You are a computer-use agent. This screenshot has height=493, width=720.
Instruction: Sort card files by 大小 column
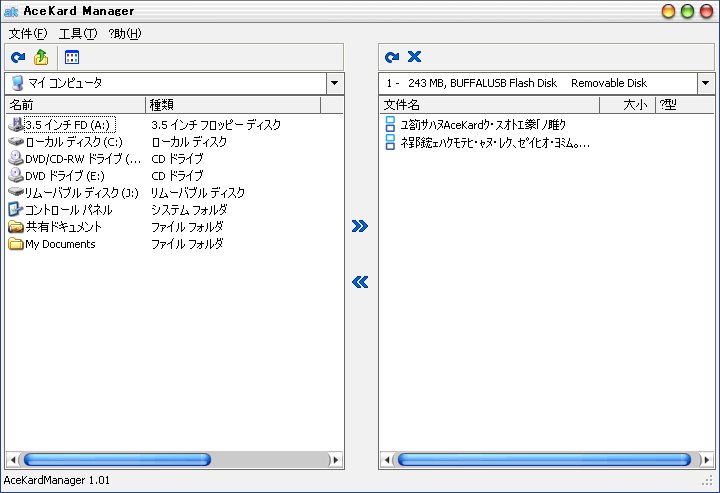[628, 105]
